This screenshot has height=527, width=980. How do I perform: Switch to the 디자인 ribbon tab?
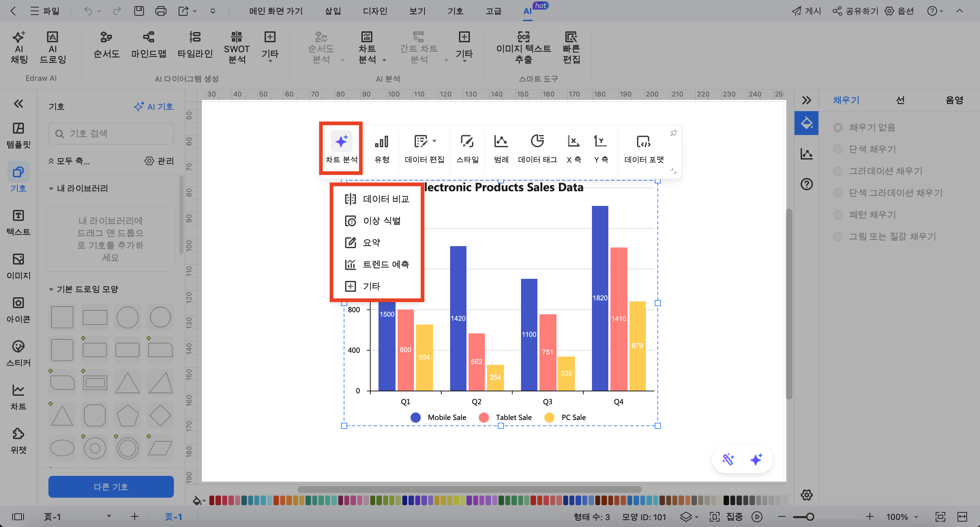[375, 11]
